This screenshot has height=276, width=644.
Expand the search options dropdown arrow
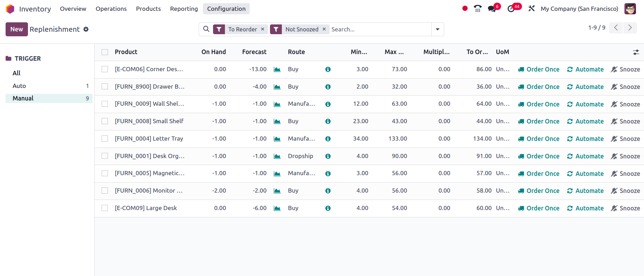point(438,29)
